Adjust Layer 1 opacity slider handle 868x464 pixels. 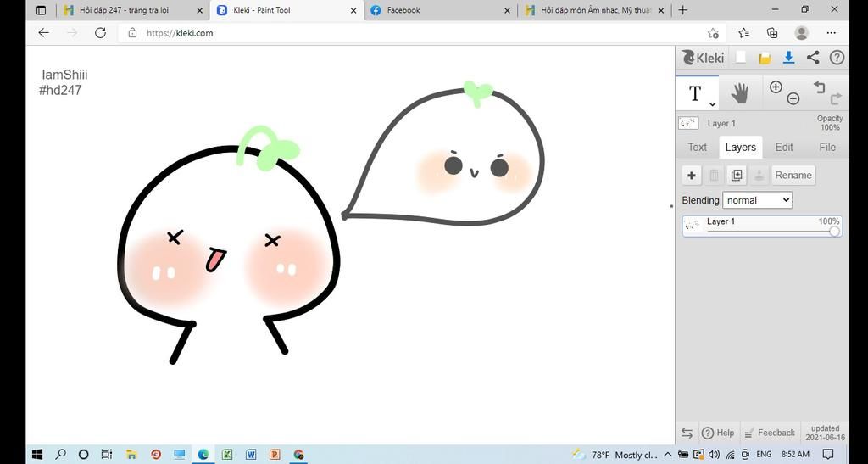(834, 232)
